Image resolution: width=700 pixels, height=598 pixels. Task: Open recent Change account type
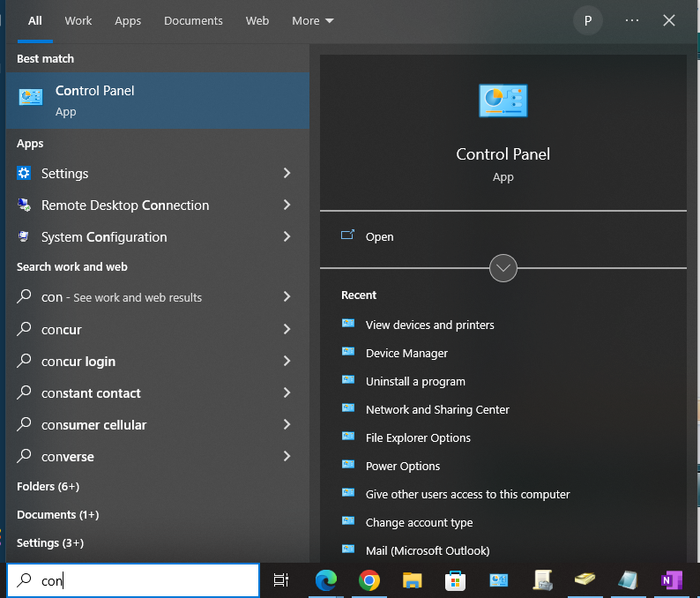(419, 522)
